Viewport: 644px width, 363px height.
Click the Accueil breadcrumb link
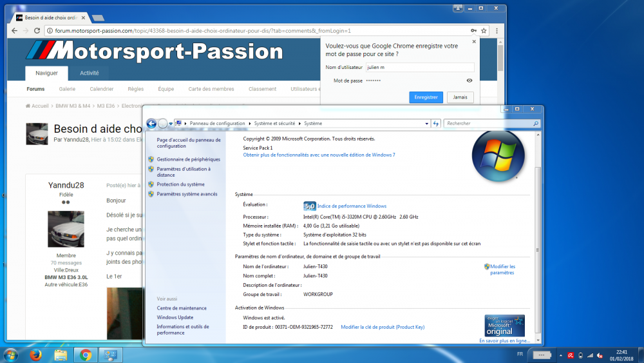click(37, 106)
